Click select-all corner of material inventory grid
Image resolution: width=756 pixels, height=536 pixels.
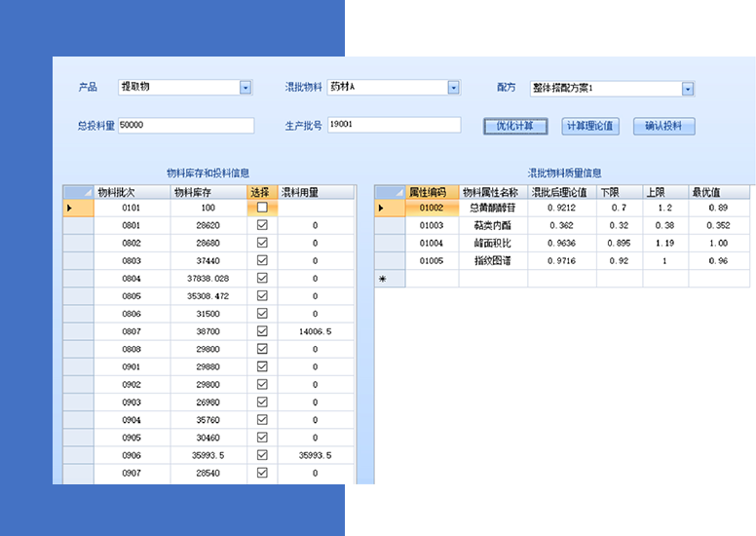pos(77,192)
